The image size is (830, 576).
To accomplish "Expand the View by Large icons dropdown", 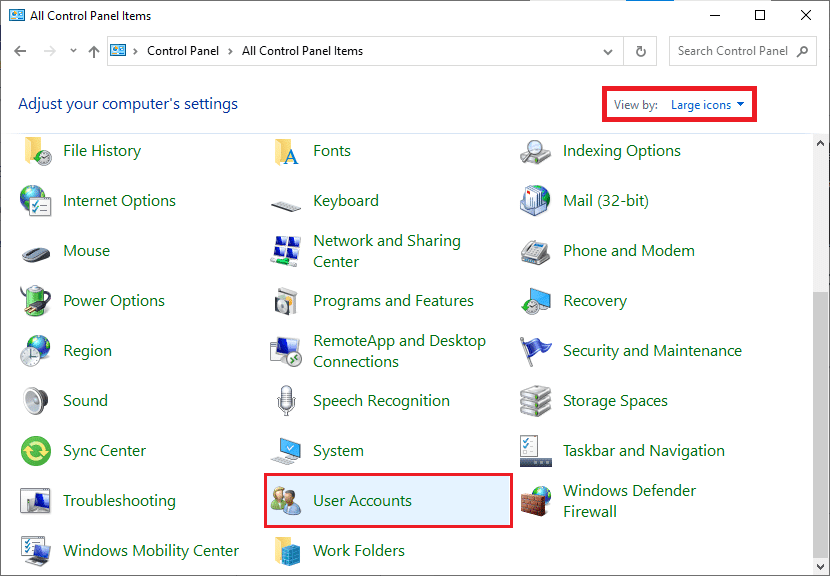I will (x=707, y=105).
